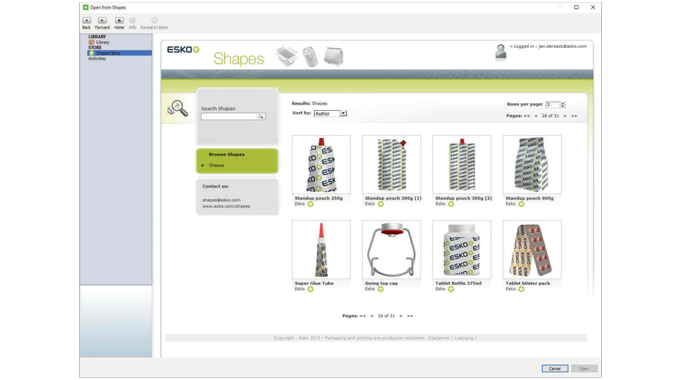
Task: Open Standup pouch 250g thumbnail
Action: 321,164
